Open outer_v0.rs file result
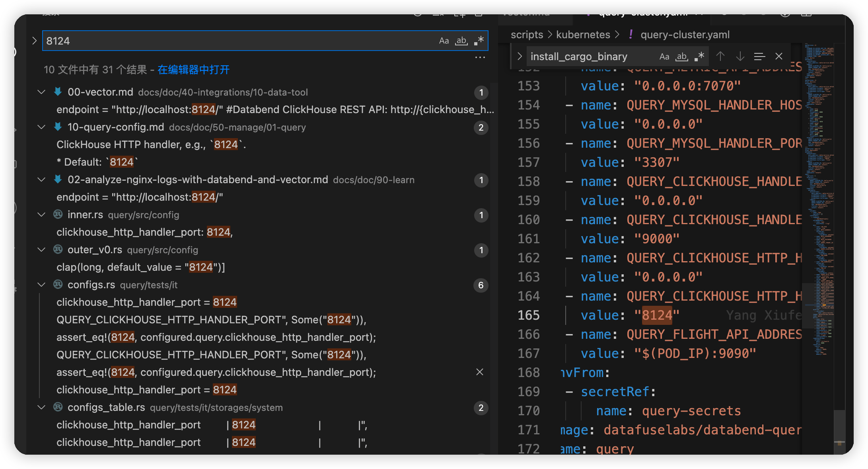The height and width of the screenshot is (469, 868). tap(95, 250)
